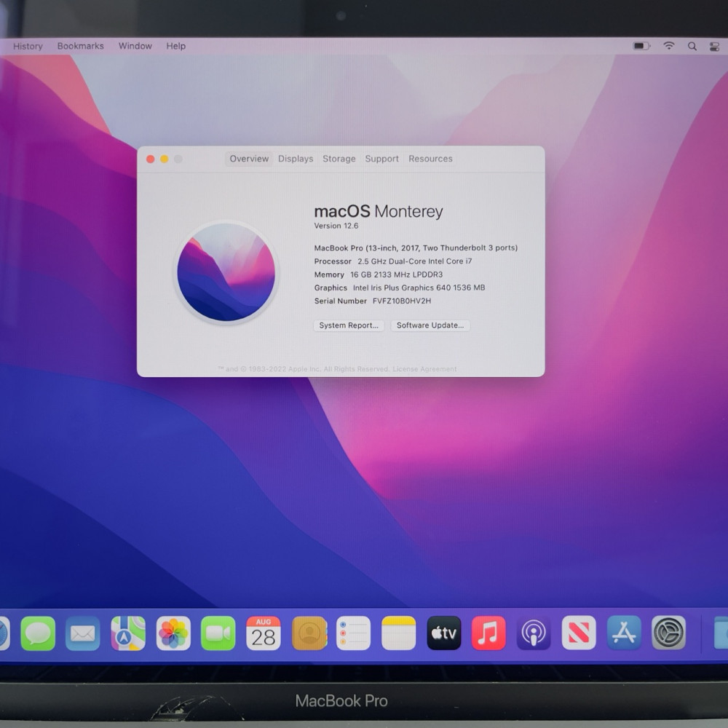Launch the Apple TV app
This screenshot has width=728, height=728.
pos(444,633)
